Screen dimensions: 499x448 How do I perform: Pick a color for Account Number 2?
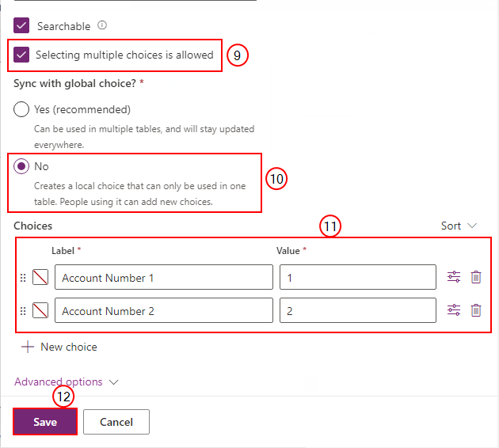pos(40,310)
